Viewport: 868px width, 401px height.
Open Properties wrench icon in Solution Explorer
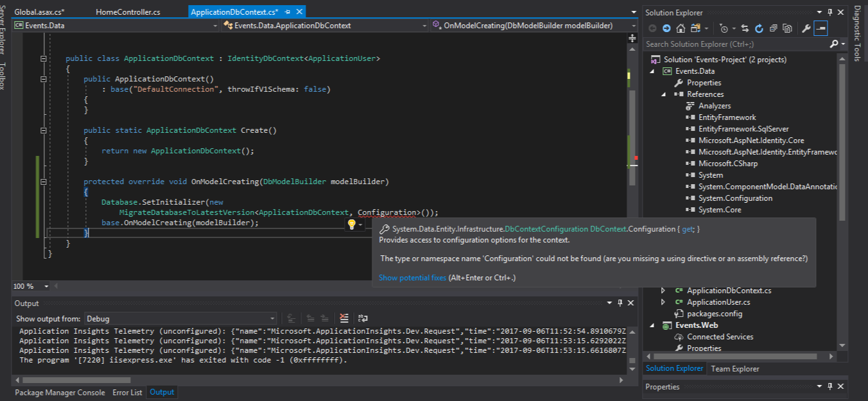pyautogui.click(x=806, y=28)
